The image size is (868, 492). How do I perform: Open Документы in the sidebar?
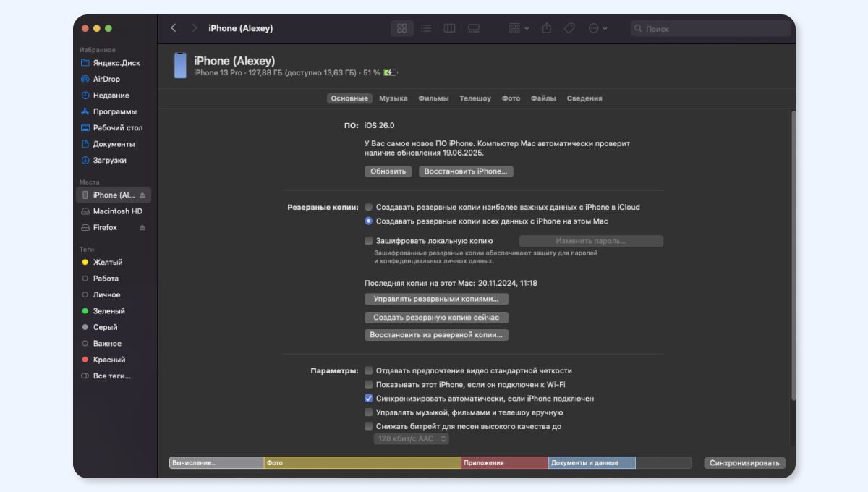point(114,144)
